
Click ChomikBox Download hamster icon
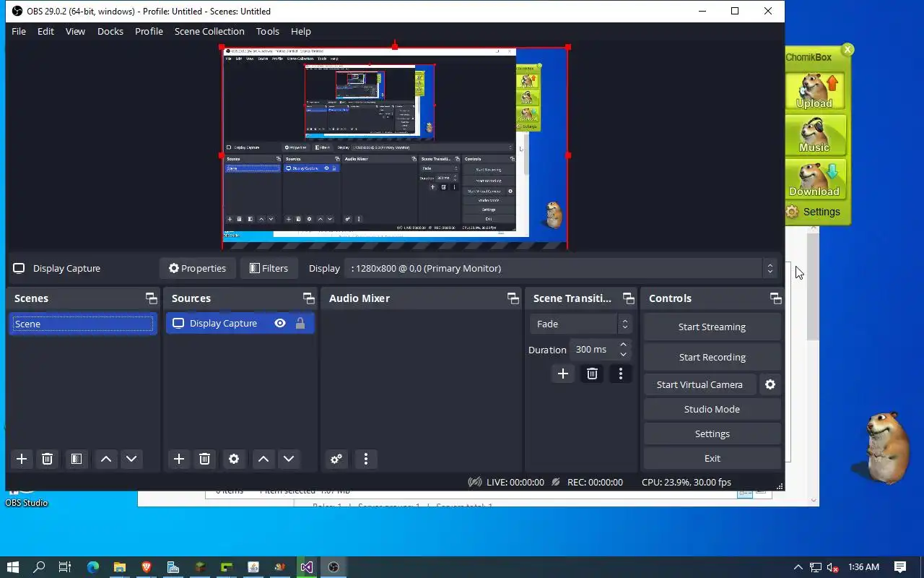[815, 178]
